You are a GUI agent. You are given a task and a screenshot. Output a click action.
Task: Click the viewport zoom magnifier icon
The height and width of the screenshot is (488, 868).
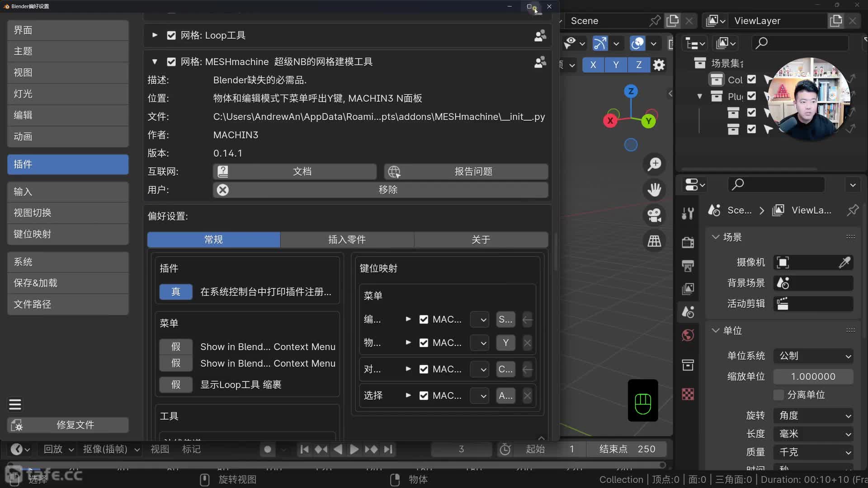[x=654, y=164]
